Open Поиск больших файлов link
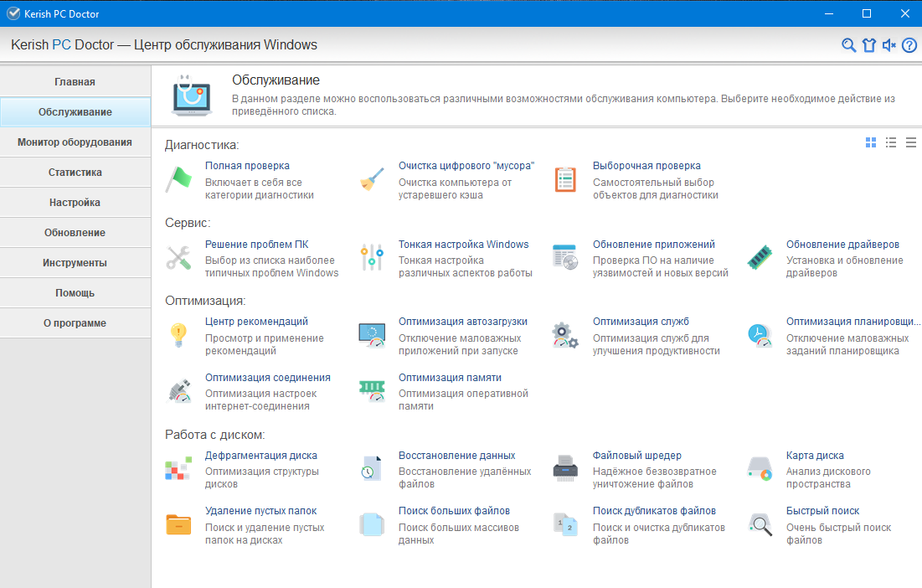This screenshot has width=922, height=588. click(x=454, y=511)
